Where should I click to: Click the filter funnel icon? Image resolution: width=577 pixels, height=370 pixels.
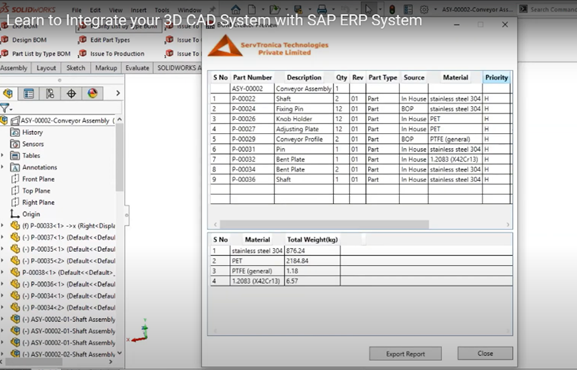4,108
